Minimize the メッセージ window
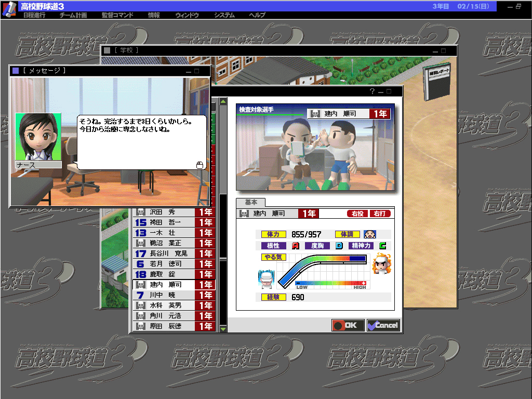Screen dimensions: 532x399 pos(189,71)
